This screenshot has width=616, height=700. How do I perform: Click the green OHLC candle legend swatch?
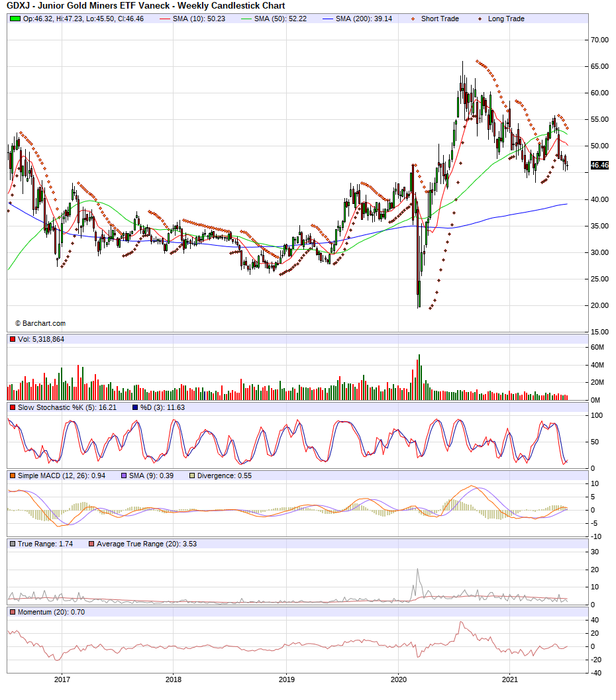[15, 19]
